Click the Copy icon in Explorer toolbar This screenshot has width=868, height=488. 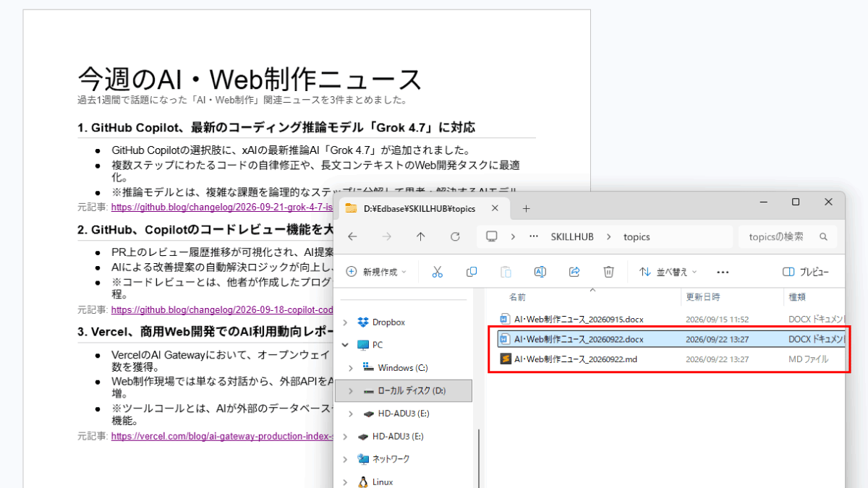(472, 272)
